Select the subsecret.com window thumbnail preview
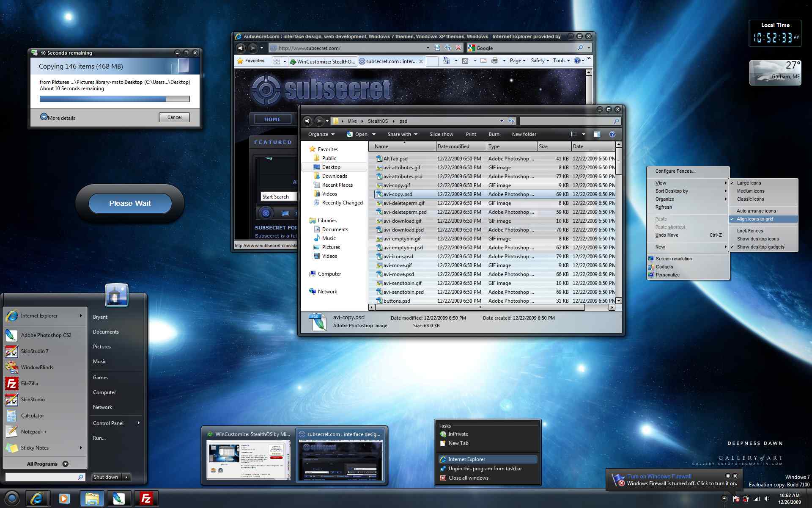Viewport: 812px width, 508px height. (x=341, y=454)
